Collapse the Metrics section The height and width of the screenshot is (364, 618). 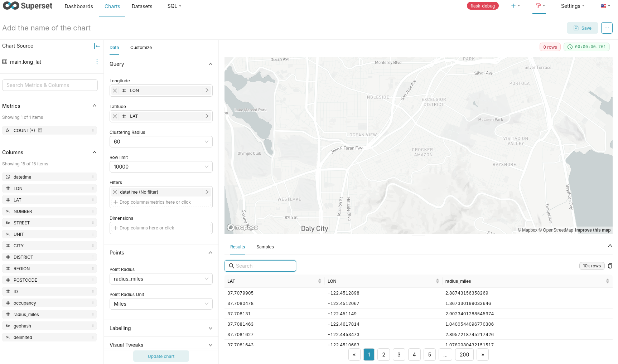click(95, 106)
